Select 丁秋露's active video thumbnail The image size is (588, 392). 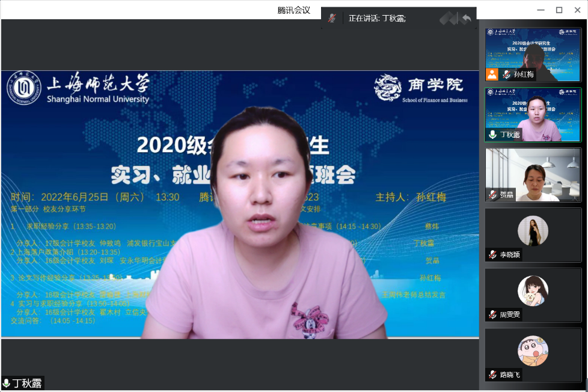click(x=533, y=115)
